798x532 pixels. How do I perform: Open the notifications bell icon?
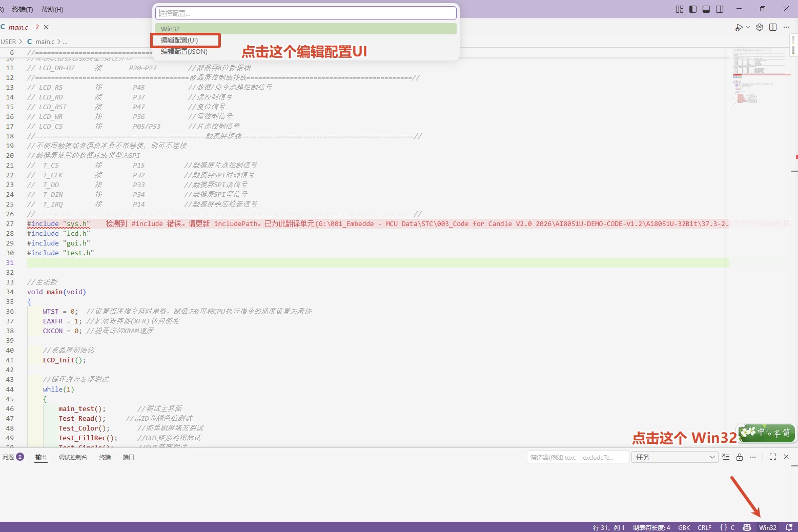(789, 527)
